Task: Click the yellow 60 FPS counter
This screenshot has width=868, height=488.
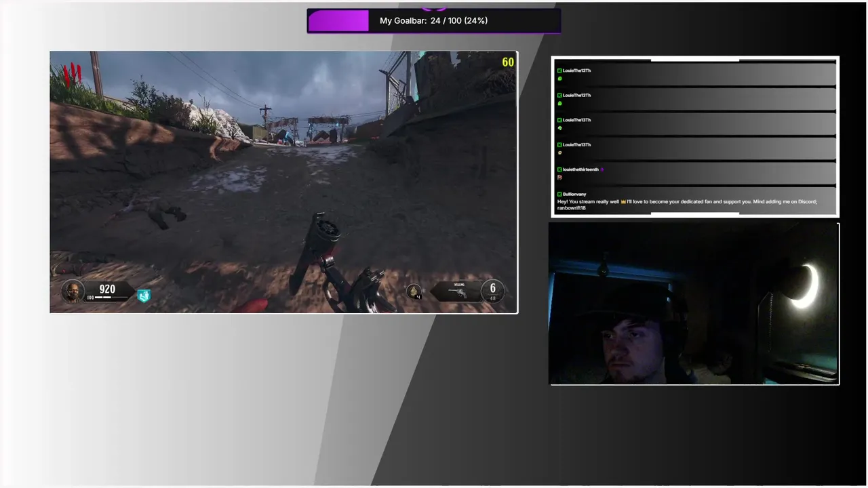Action: point(508,62)
